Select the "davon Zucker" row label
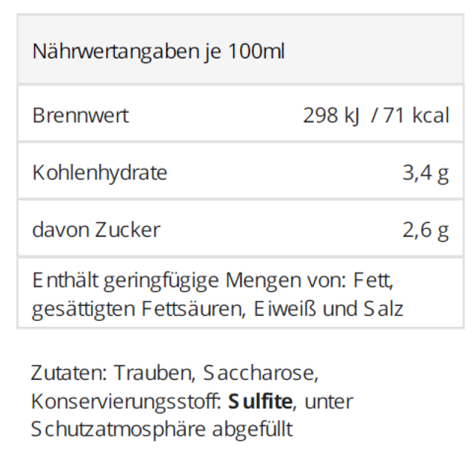This screenshot has height=452, width=476. click(x=96, y=230)
